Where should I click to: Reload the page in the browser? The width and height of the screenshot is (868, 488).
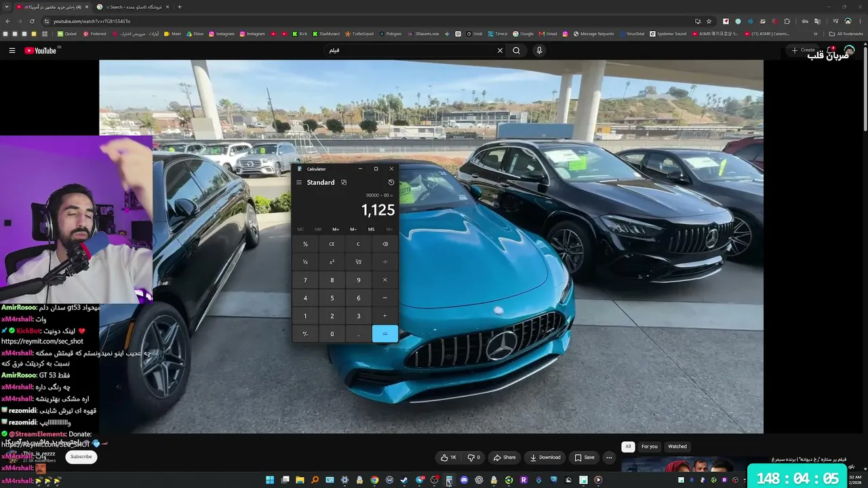(32, 21)
